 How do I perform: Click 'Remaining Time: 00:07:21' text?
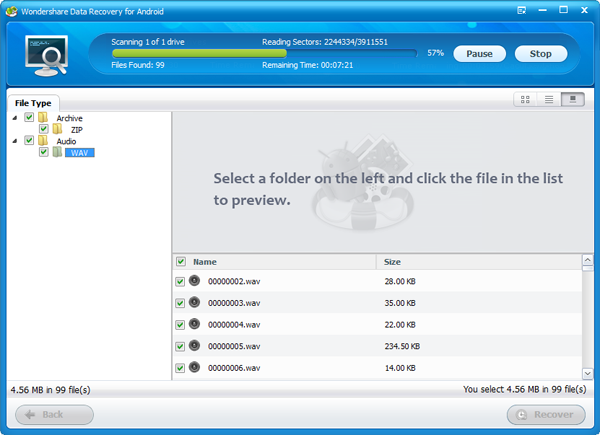tap(308, 65)
